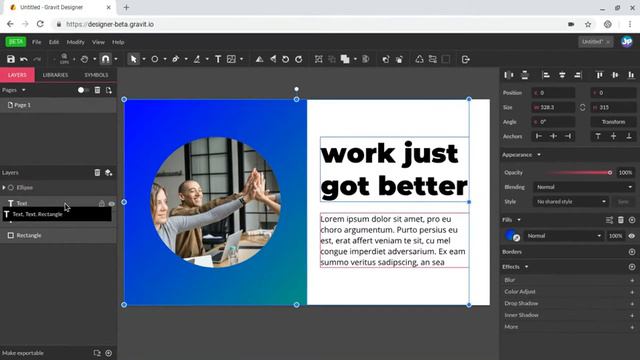Select the Ellipse shape tool

pos(155,59)
